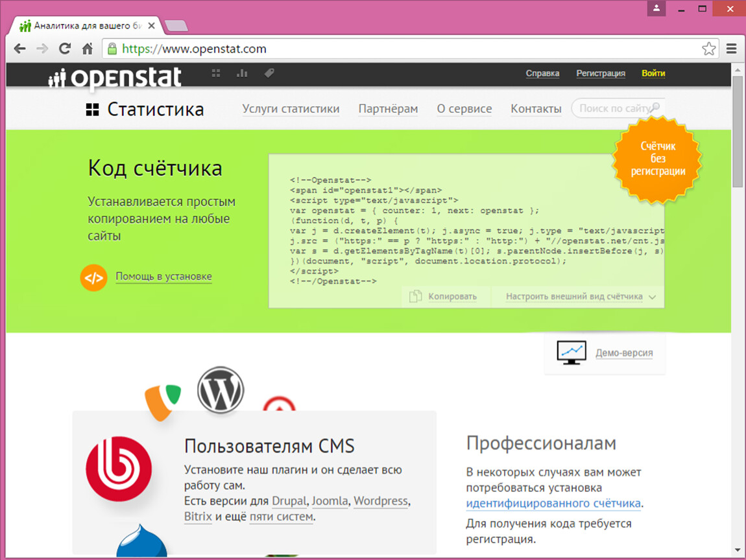Click the Drupal link
This screenshot has height=560, width=746.
click(289, 501)
